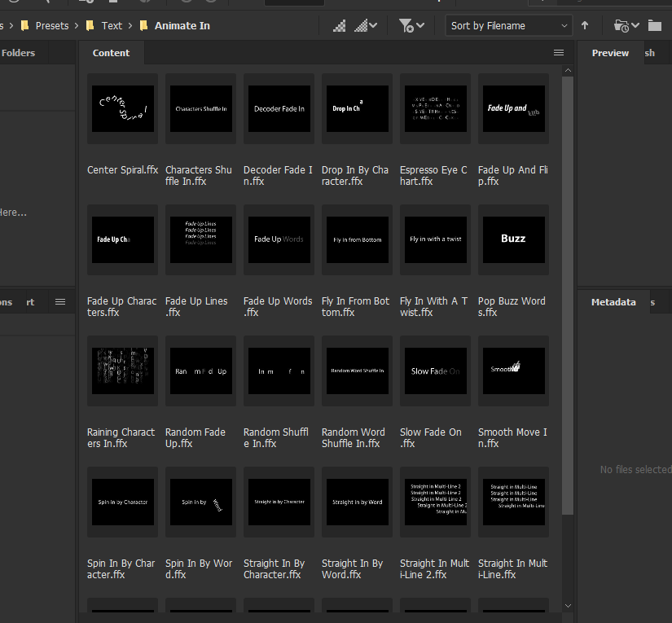Expand the chevron after Presets in the path
The image size is (672, 623).
77,26
